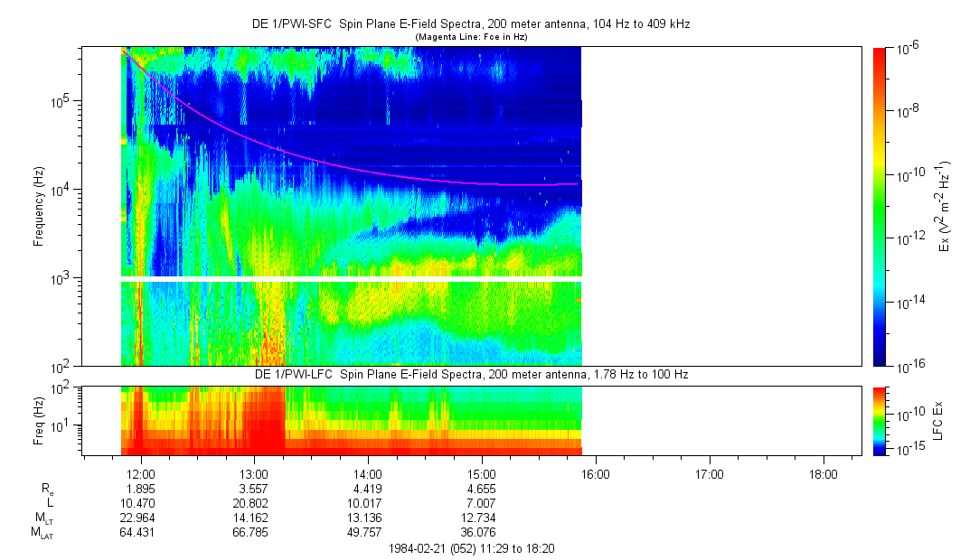
Task: Click the LFC Ex color bar
Action: (x=880, y=420)
